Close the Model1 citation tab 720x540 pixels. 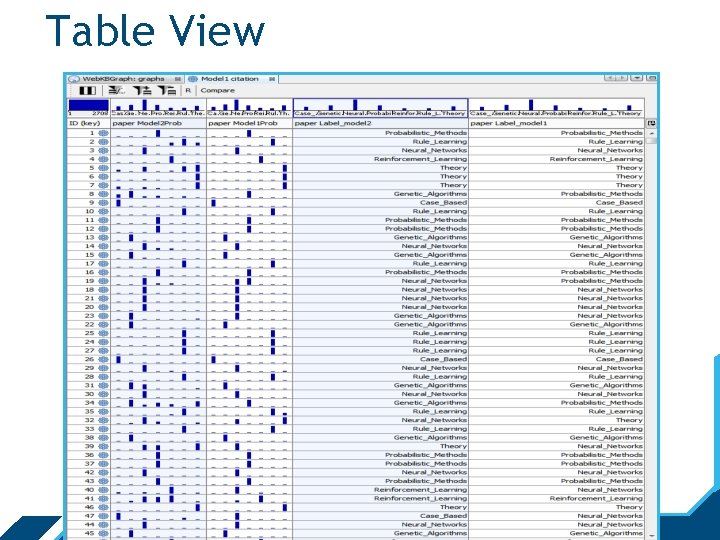(272, 79)
